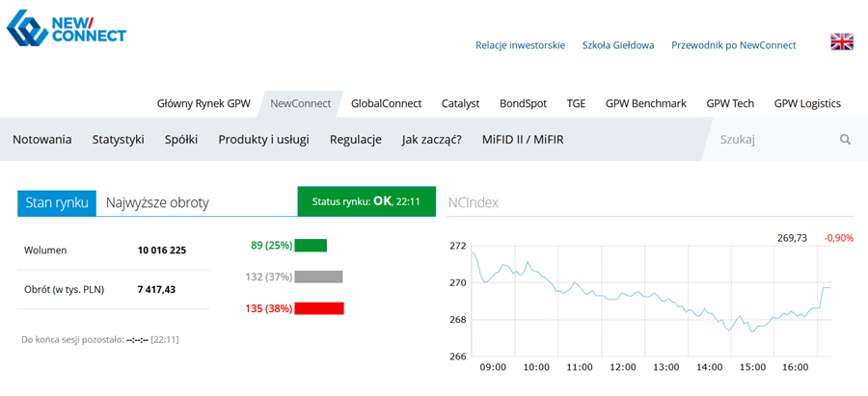868x396 pixels.
Task: Expand the Statystyki menu
Action: [x=118, y=140]
